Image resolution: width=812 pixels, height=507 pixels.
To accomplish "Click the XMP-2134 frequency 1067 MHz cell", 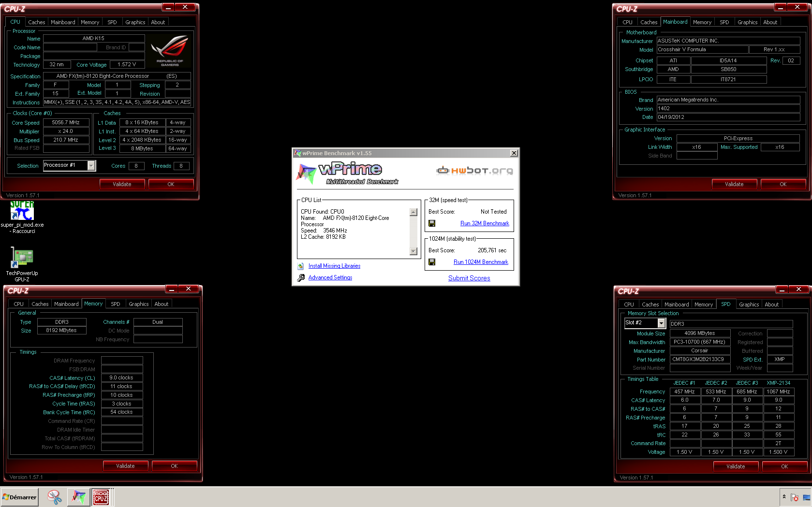I will (x=778, y=392).
